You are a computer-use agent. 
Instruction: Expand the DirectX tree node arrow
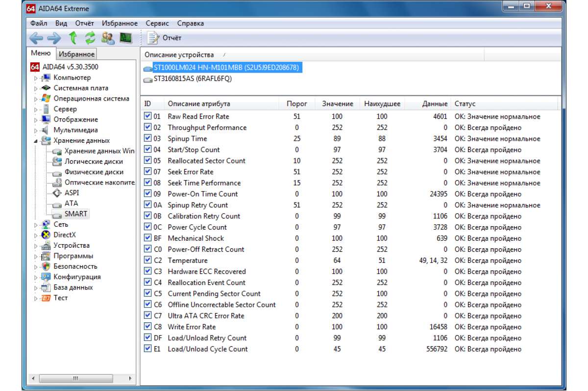(35, 235)
